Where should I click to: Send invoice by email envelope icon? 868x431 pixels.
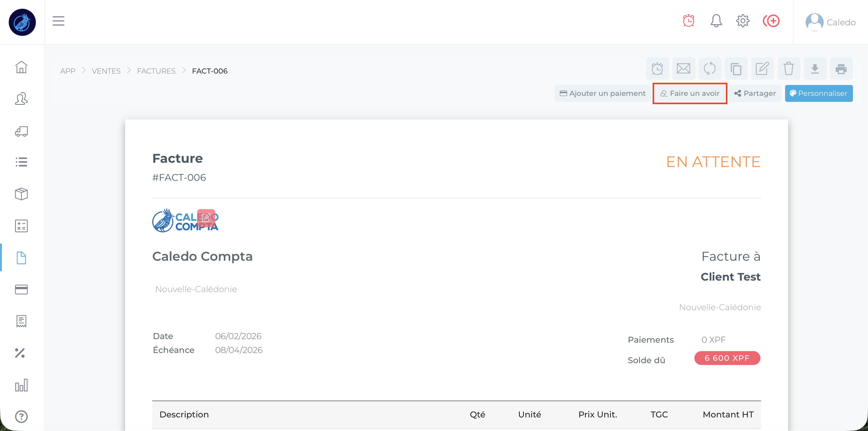tap(683, 69)
